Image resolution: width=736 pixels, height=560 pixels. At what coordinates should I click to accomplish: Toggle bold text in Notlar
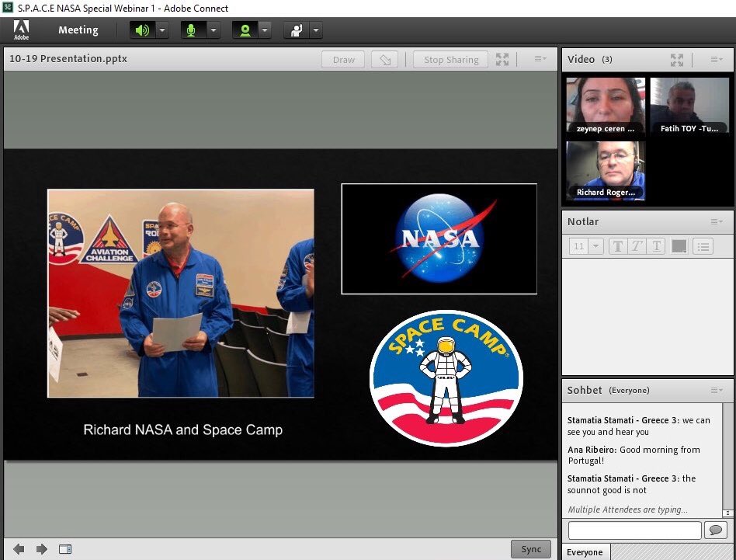pyautogui.click(x=618, y=246)
